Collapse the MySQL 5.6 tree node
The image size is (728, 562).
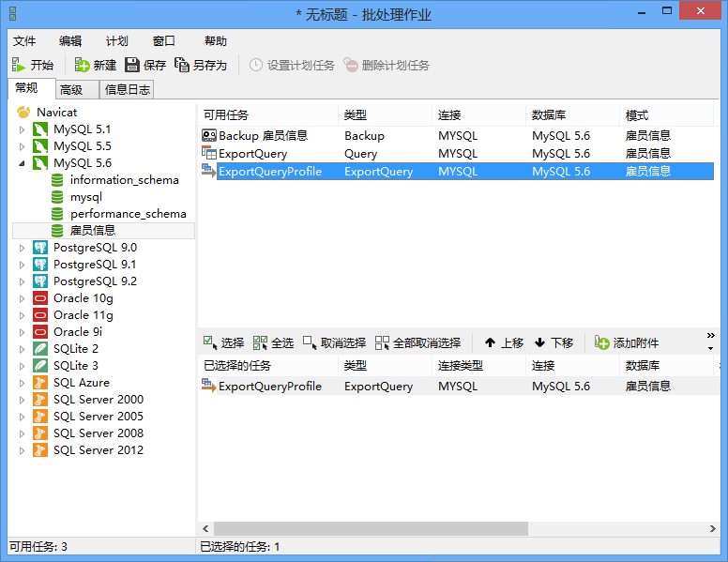point(22,163)
